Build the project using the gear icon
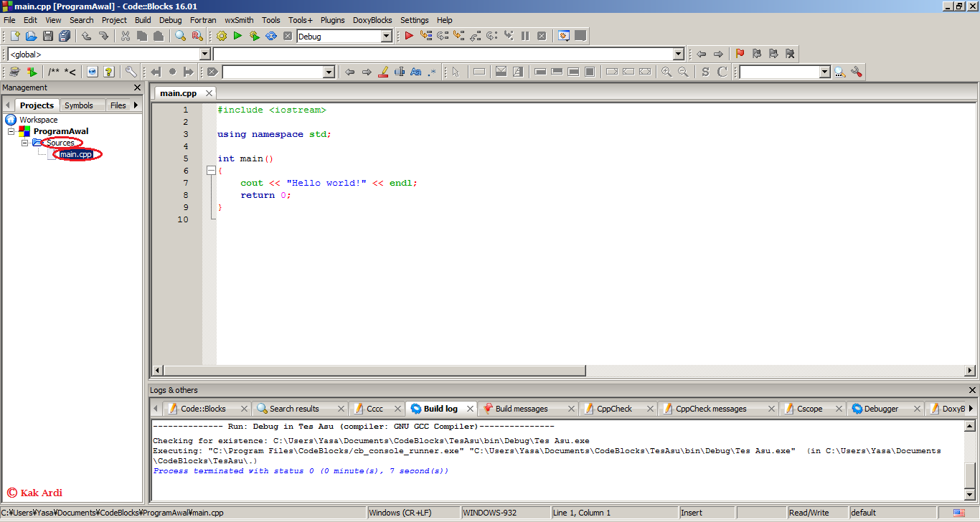980x522 pixels. (221, 35)
